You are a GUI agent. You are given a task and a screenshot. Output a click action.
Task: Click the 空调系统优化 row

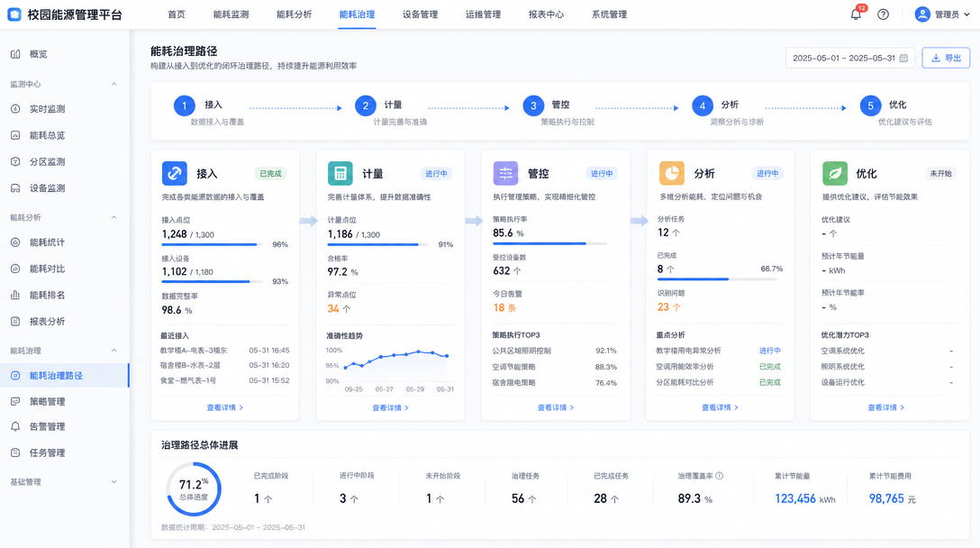887,351
